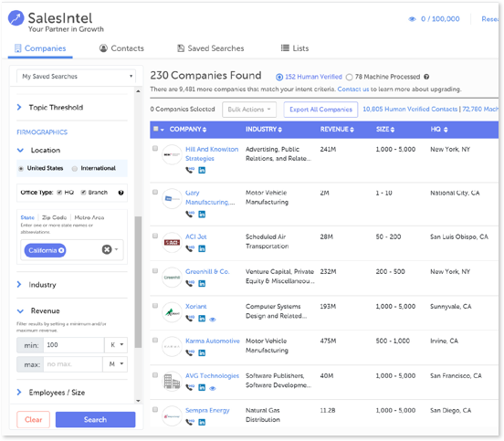This screenshot has height=441, width=504.
Task: Click the eye credits icon near 0 / 100,000
Action: pyautogui.click(x=412, y=19)
